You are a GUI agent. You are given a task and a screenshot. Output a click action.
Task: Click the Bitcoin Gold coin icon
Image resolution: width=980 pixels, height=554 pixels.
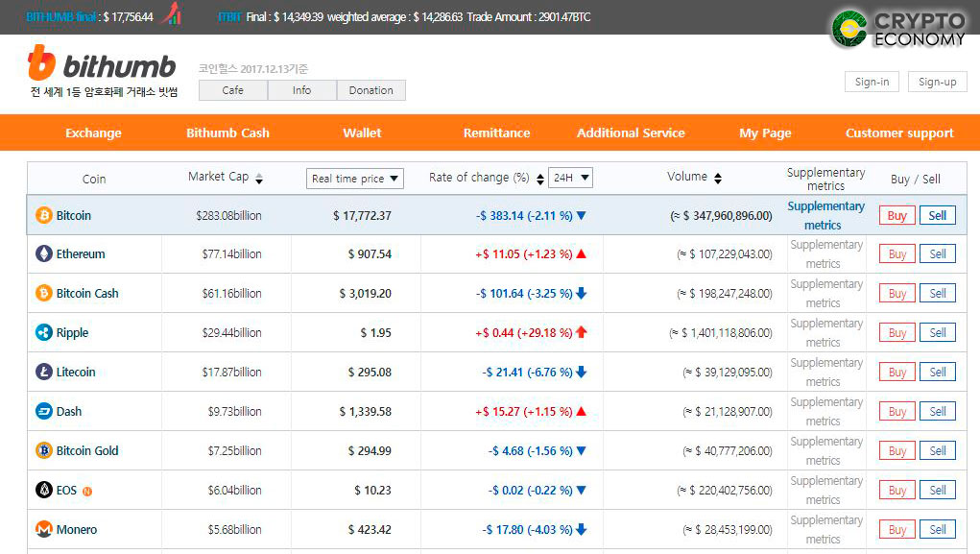(44, 450)
